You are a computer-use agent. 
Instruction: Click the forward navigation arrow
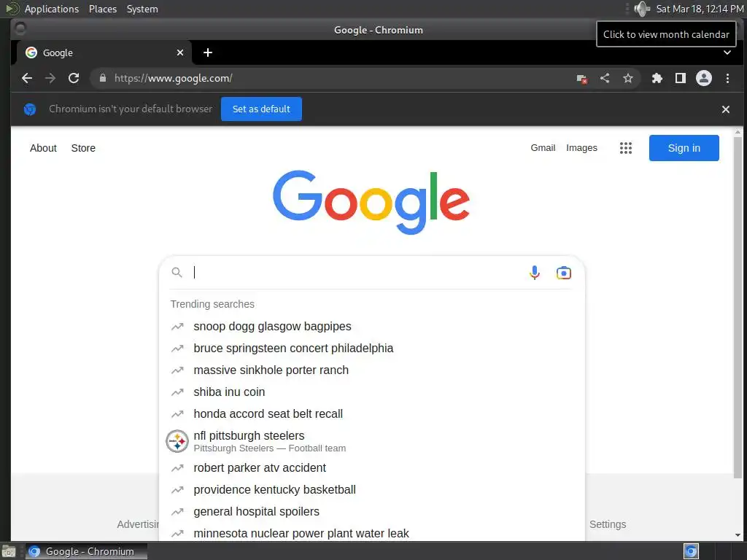[50, 78]
